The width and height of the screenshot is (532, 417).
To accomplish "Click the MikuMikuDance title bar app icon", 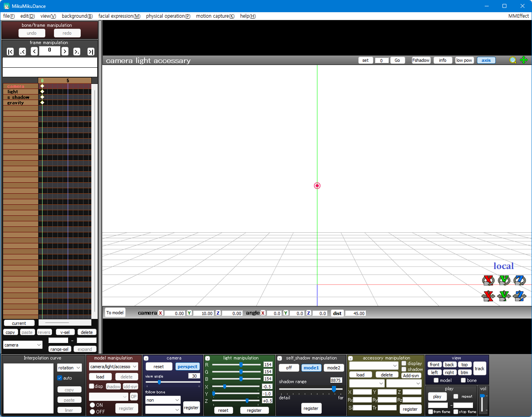I will (6, 6).
